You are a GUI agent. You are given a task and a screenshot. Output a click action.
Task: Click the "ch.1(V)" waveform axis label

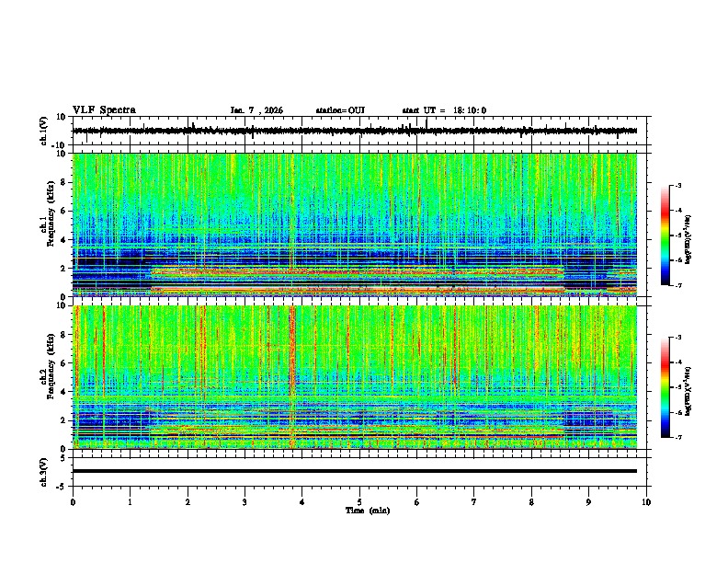click(43, 131)
